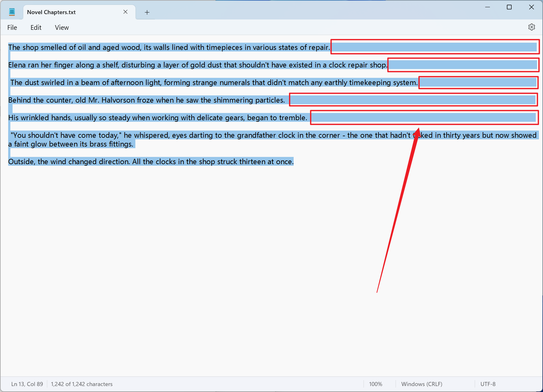Click the Ln 13, Col 89 position indicator
The height and width of the screenshot is (392, 543).
[27, 384]
